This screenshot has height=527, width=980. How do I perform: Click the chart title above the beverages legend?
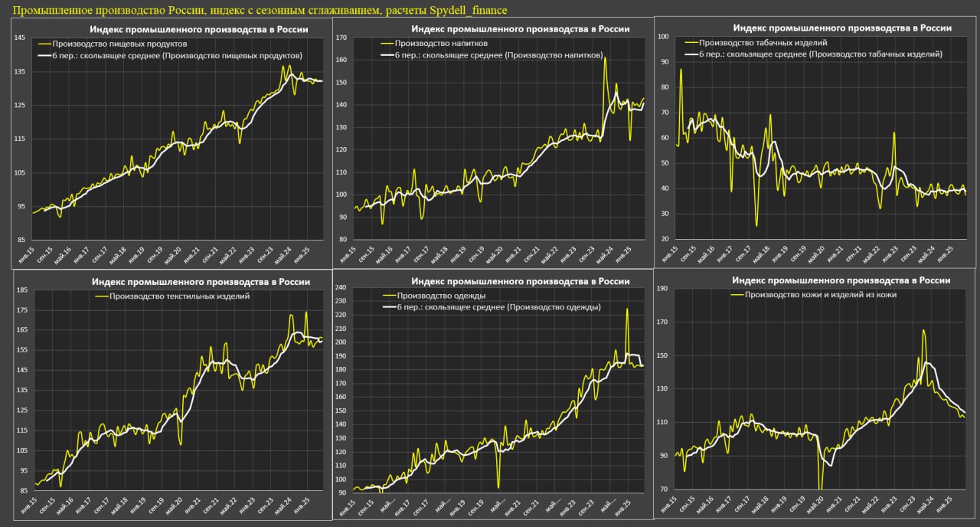[x=520, y=29]
